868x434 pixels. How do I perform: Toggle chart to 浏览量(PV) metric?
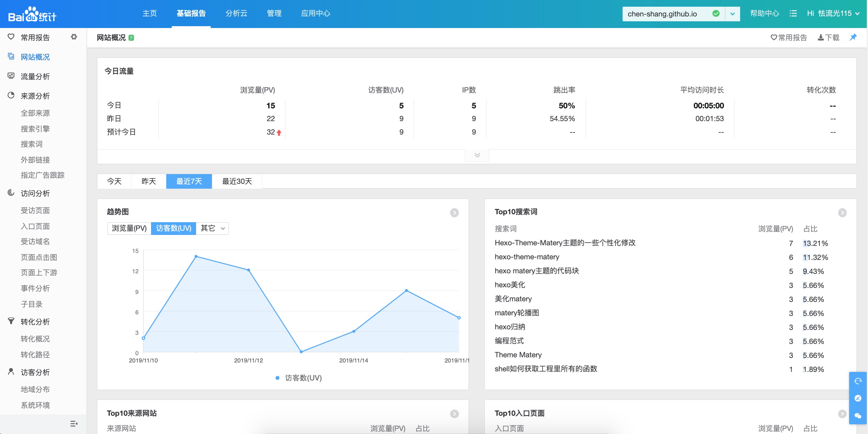129,228
